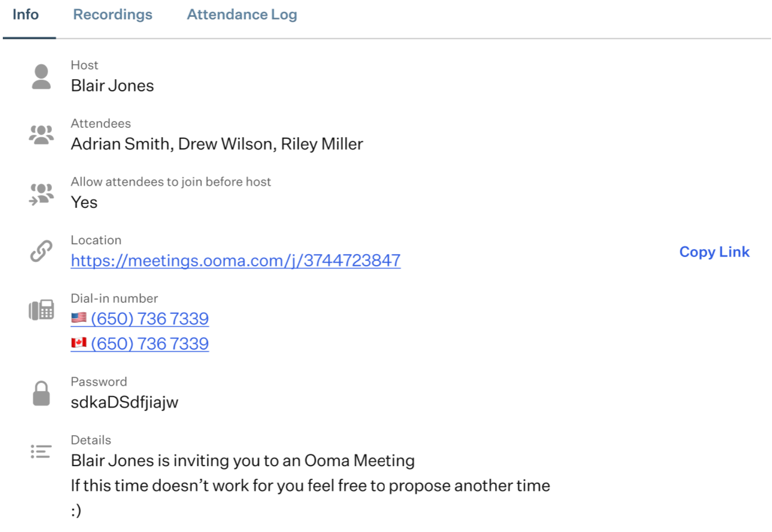Call the Canada dial-in number
This screenshot has height=532, width=772.
tap(150, 343)
